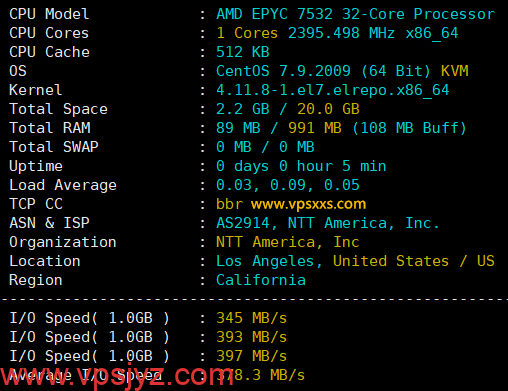Select the 397 MB/s I/O speed result

click(x=252, y=356)
